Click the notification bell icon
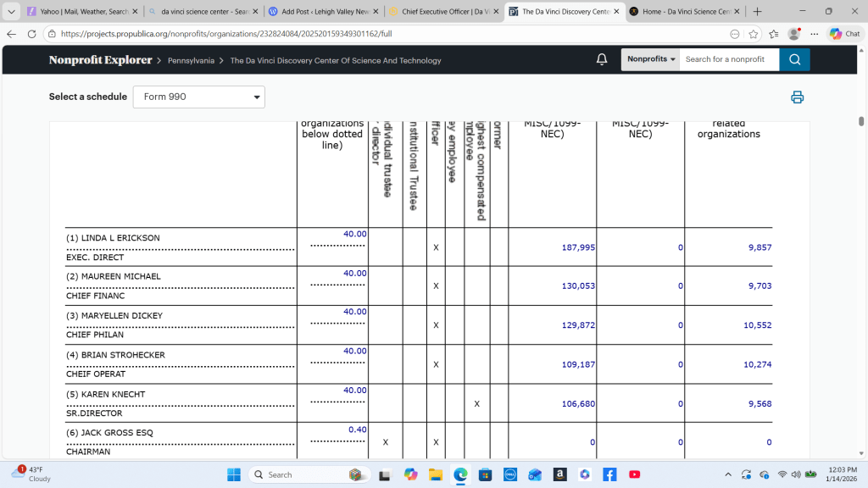 pyautogui.click(x=602, y=59)
